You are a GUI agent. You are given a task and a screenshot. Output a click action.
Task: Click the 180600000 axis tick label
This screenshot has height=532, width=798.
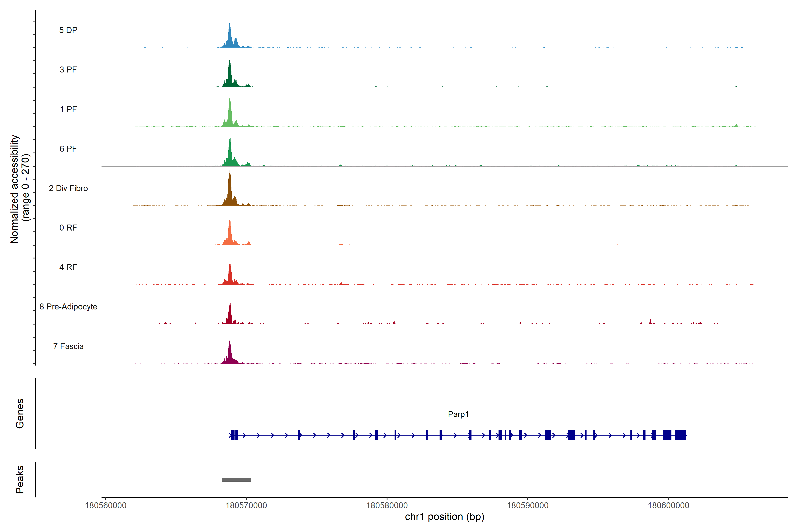pyautogui.click(x=668, y=505)
